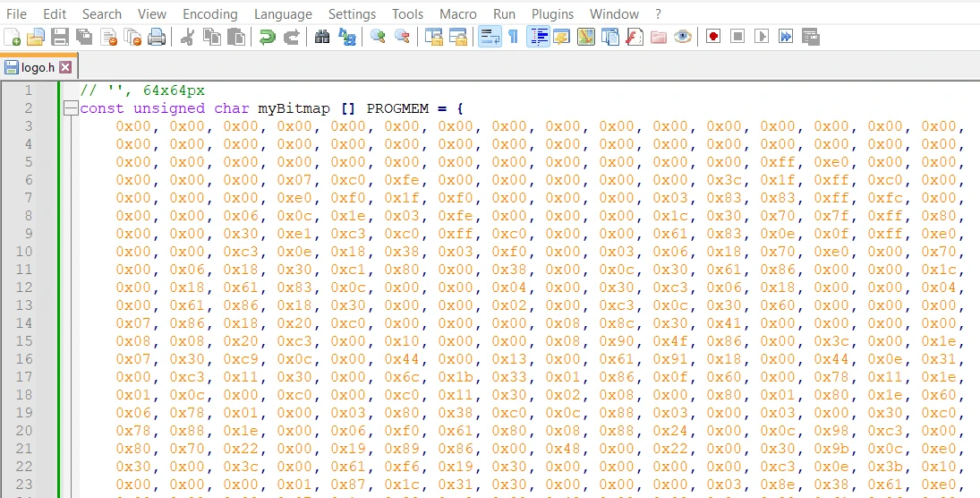Toggle the indent guide button
Image resolution: width=980 pixels, height=498 pixels.
click(x=539, y=37)
